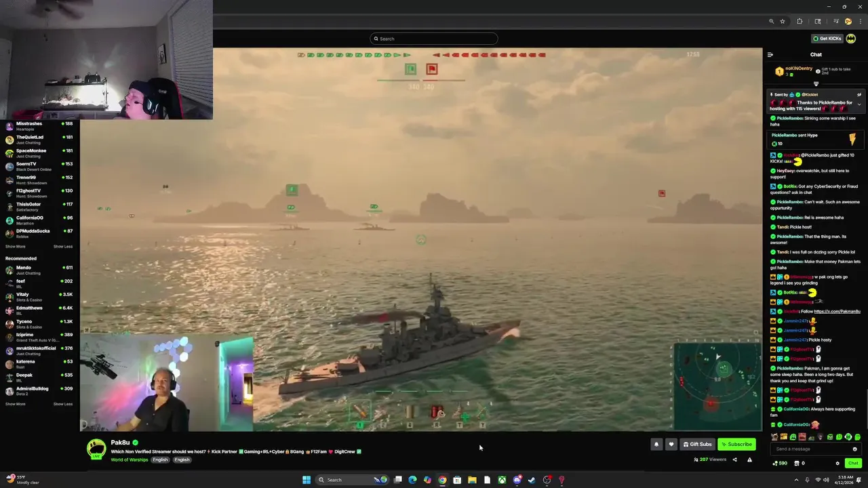This screenshot has width=868, height=488.
Task: Open Vitaly recommended channel
Action: pyautogui.click(x=39, y=297)
